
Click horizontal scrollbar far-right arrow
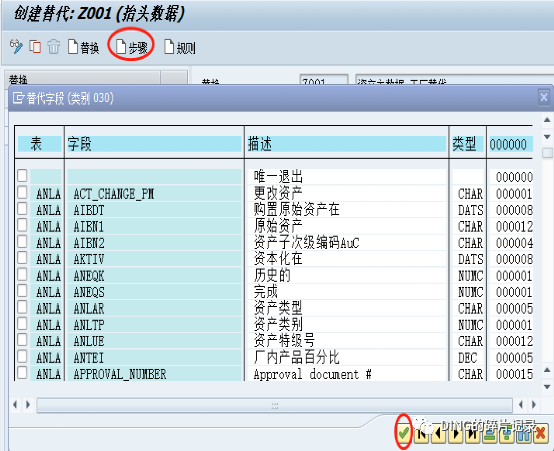pyautogui.click(x=534, y=404)
